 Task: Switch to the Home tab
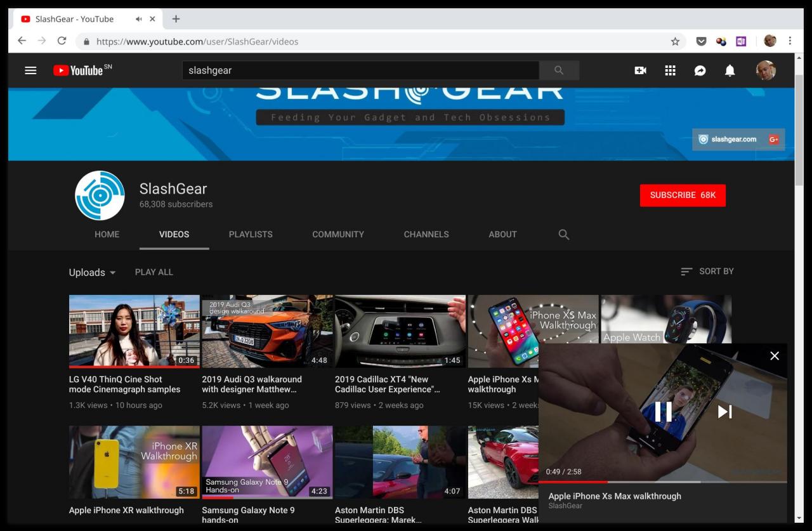pyautogui.click(x=107, y=234)
